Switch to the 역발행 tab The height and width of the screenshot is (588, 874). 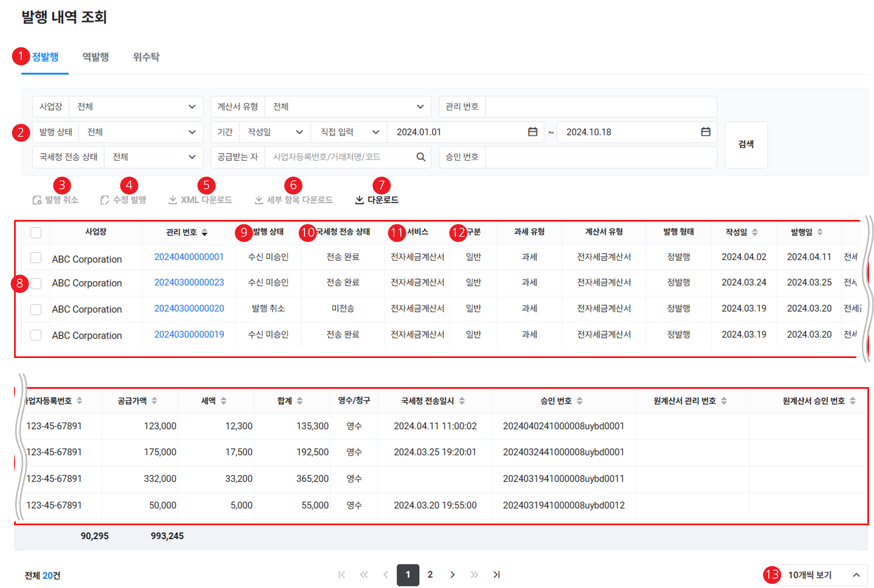coord(96,57)
